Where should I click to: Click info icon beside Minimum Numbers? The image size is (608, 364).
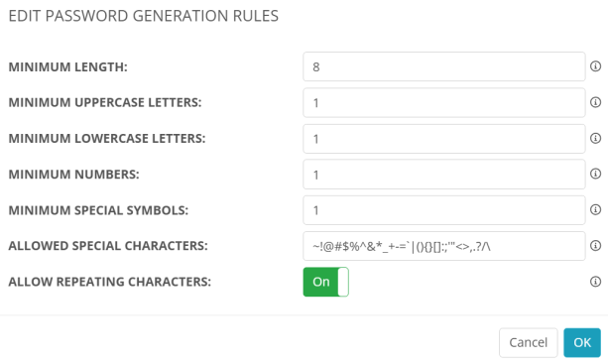tap(595, 174)
